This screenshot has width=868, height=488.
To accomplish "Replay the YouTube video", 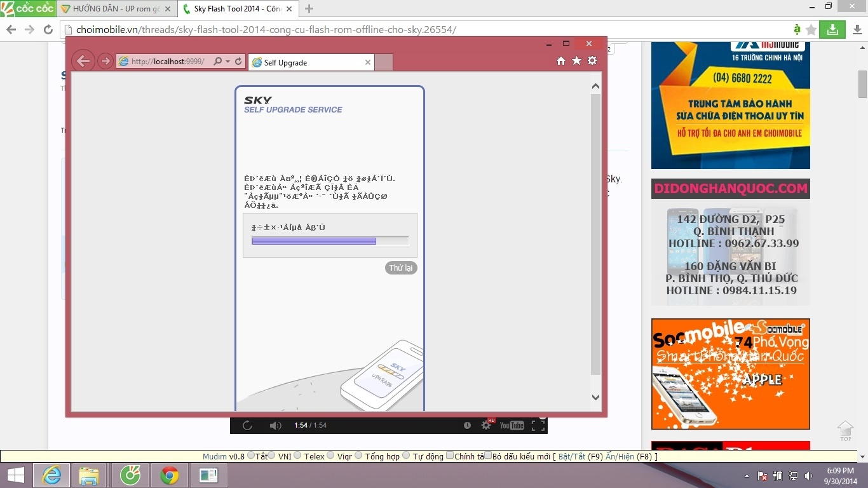I will pos(247,426).
